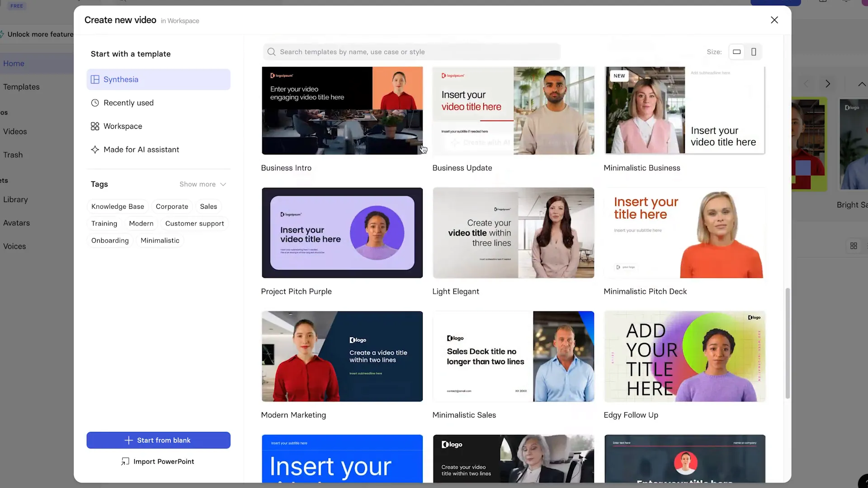
Task: Click plus icon on Start from blank
Action: click(x=129, y=440)
